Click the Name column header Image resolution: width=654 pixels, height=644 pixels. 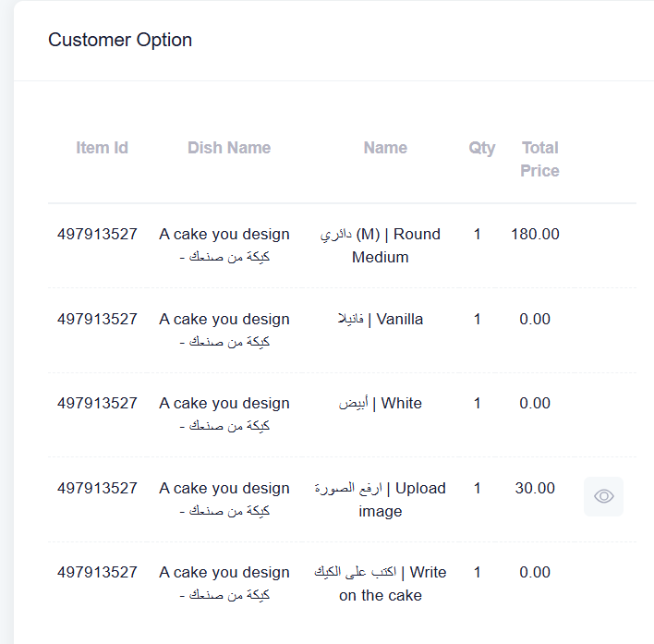[x=385, y=148]
